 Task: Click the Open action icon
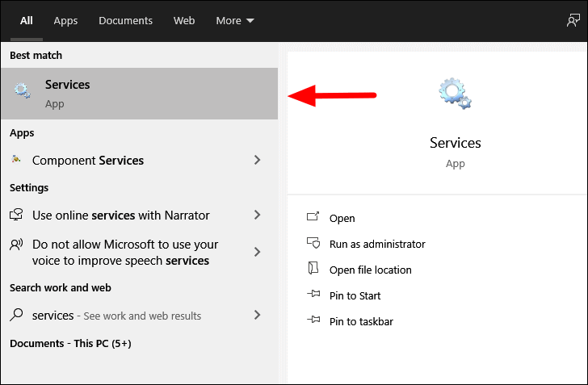pos(313,216)
